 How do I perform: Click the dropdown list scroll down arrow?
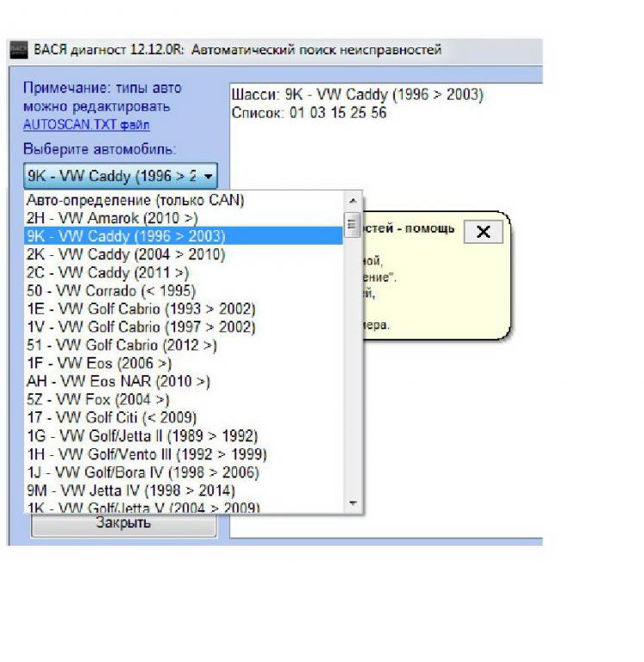[353, 503]
